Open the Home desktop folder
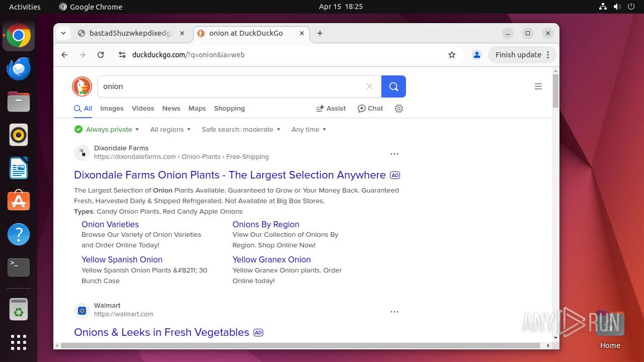The width and height of the screenshot is (644, 362). (x=610, y=330)
